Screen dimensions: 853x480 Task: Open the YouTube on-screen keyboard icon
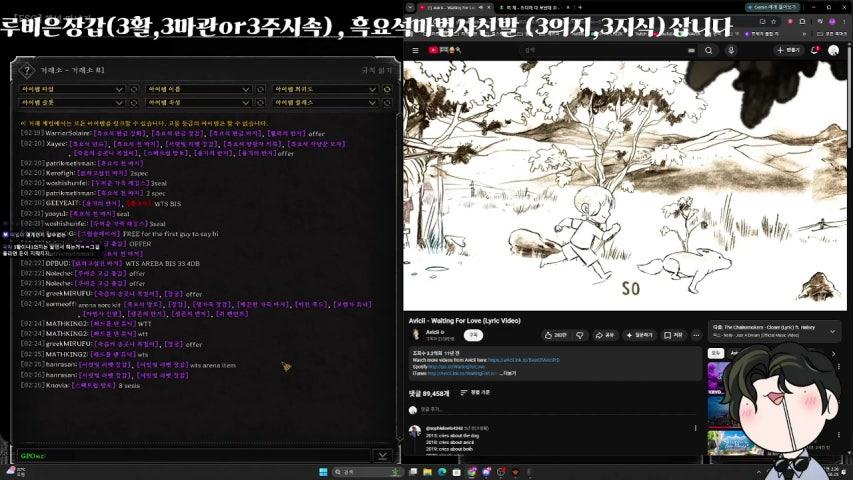pyautogui.click(x=691, y=50)
